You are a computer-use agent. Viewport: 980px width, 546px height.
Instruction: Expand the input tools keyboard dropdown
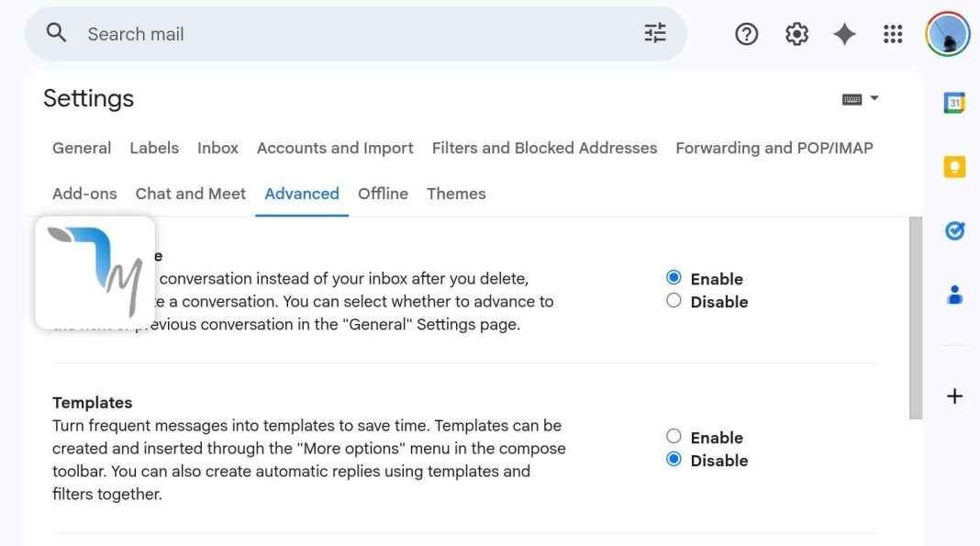tap(874, 99)
